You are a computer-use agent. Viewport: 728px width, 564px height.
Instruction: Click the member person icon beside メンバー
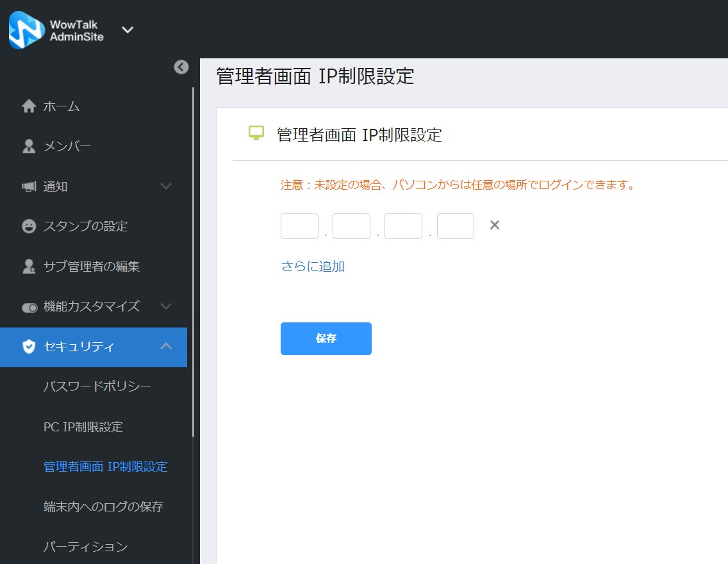click(29, 146)
